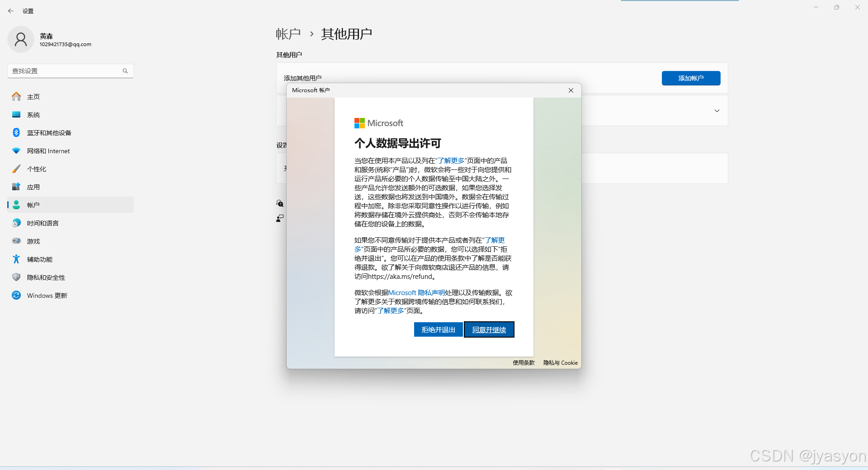Open 隐私和安全性 settings section

click(71, 277)
